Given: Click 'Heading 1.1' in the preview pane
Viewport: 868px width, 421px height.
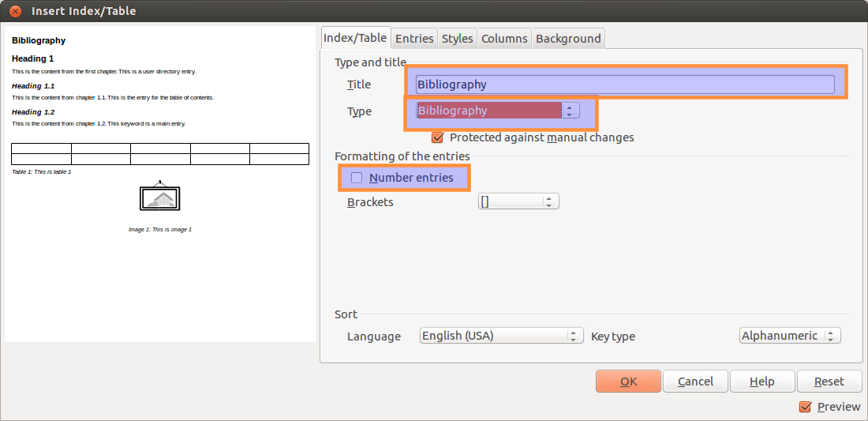Looking at the screenshot, I should pyautogui.click(x=33, y=86).
